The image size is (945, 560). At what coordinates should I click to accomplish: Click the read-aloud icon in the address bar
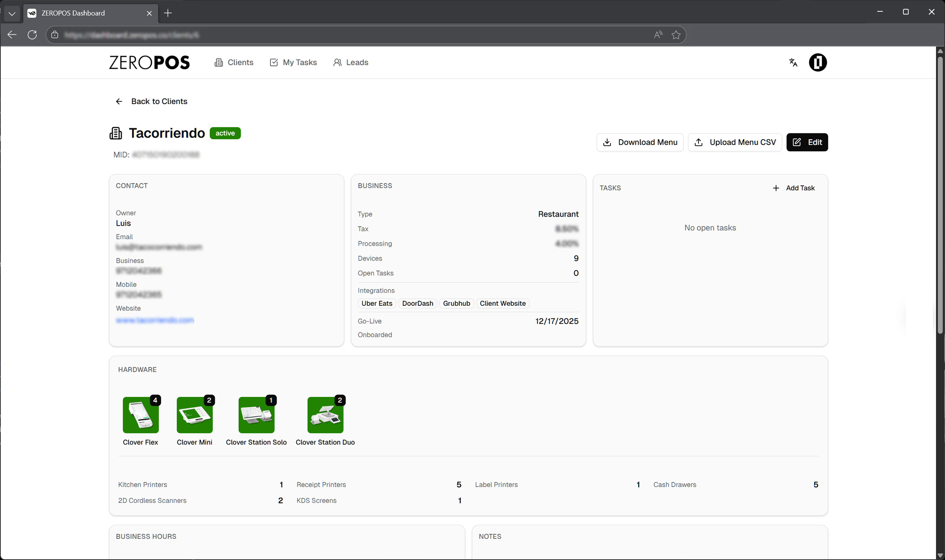coord(657,35)
